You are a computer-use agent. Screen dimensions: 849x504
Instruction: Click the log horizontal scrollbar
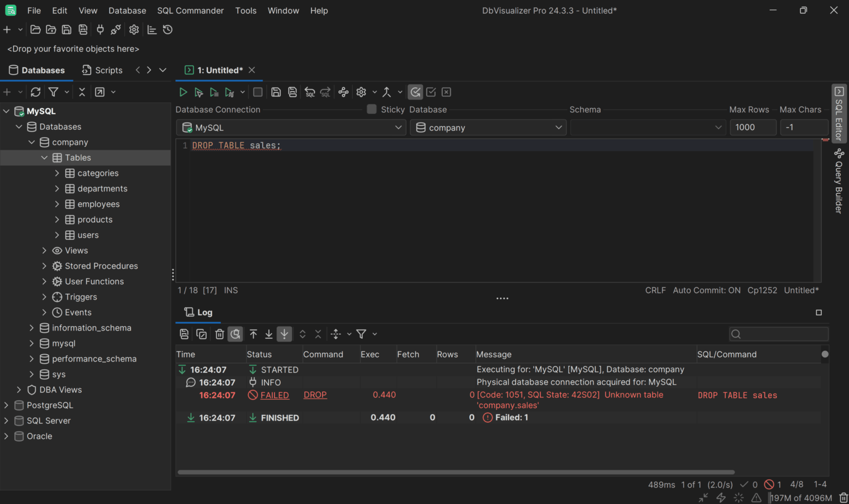click(x=455, y=473)
